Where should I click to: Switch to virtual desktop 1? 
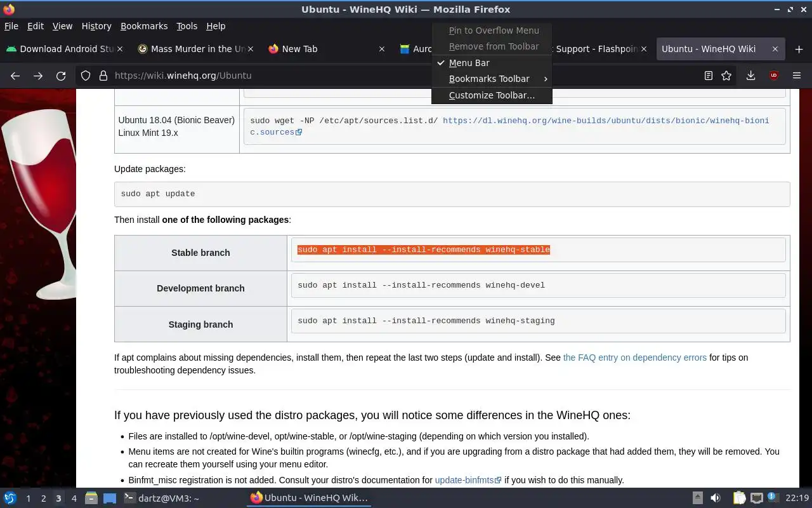tap(29, 498)
